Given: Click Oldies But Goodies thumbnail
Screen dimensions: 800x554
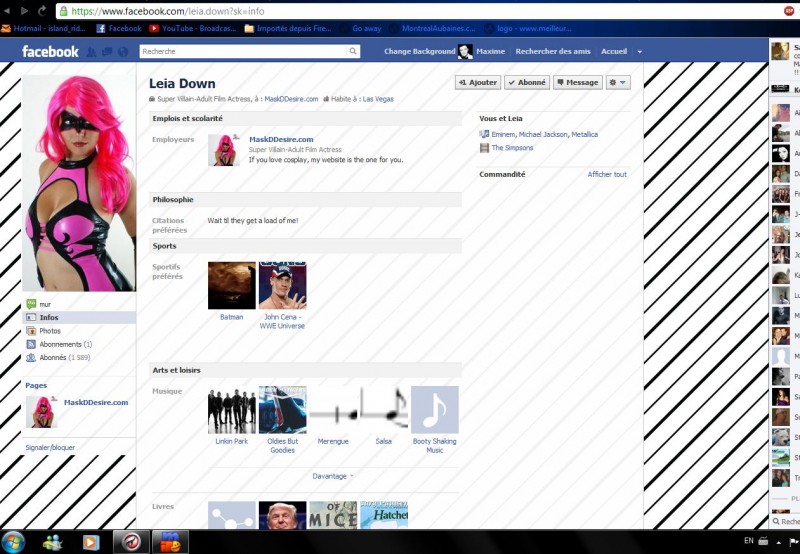Looking at the screenshot, I should [282, 410].
